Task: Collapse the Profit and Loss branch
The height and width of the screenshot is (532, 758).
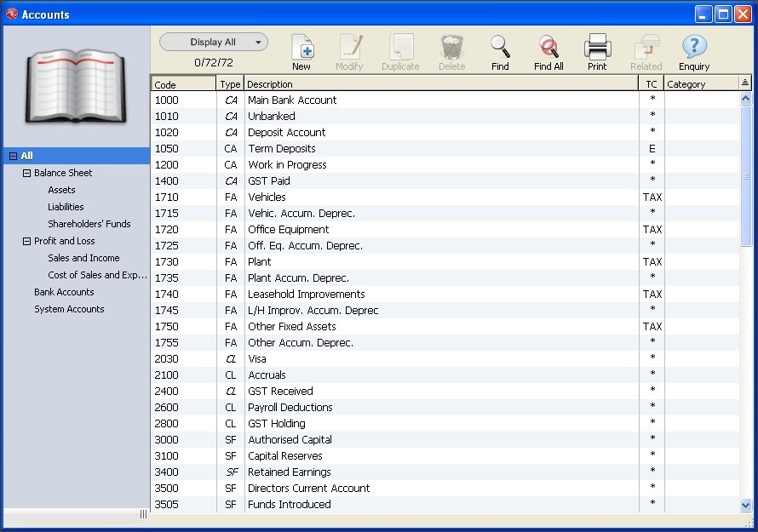Action: pyautogui.click(x=26, y=241)
